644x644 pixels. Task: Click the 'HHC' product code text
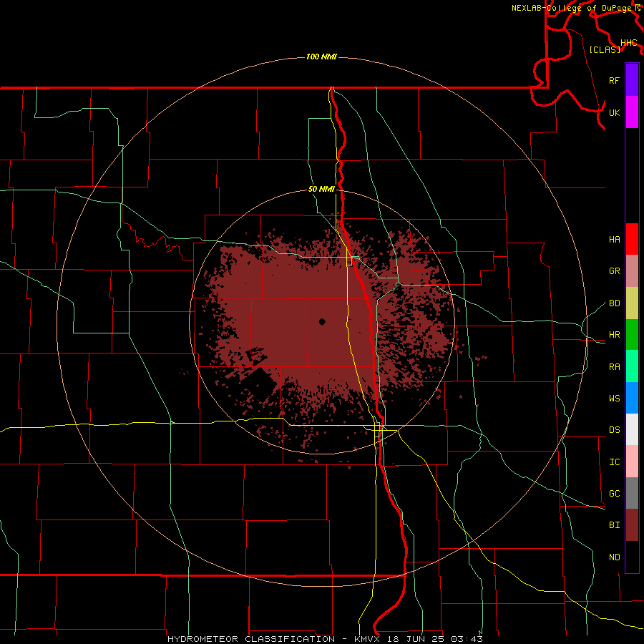629,43
